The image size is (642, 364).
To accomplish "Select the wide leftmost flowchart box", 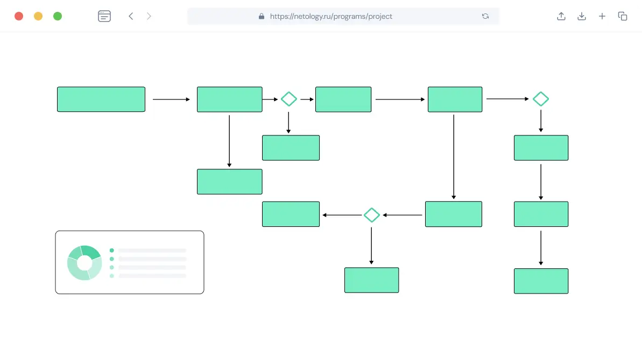I will (101, 99).
